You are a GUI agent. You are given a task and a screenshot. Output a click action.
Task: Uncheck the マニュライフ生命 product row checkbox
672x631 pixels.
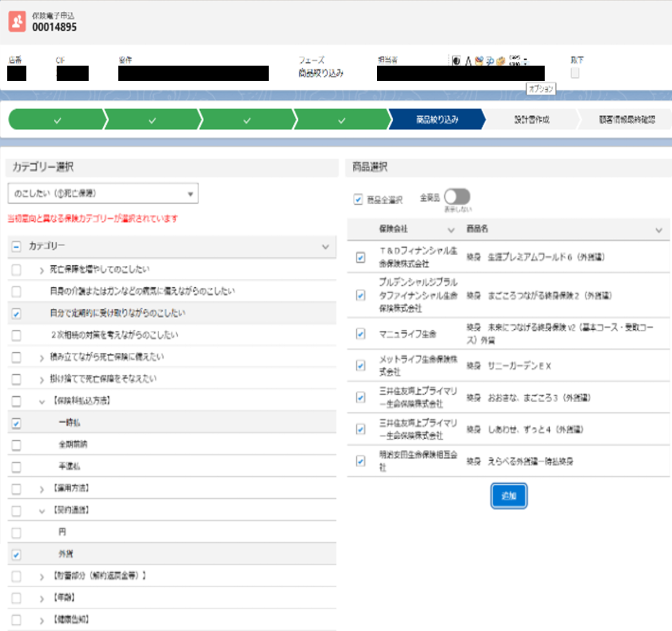361,334
